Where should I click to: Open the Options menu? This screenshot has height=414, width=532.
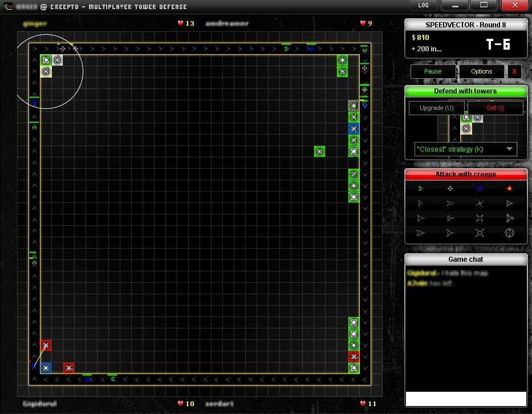481,71
